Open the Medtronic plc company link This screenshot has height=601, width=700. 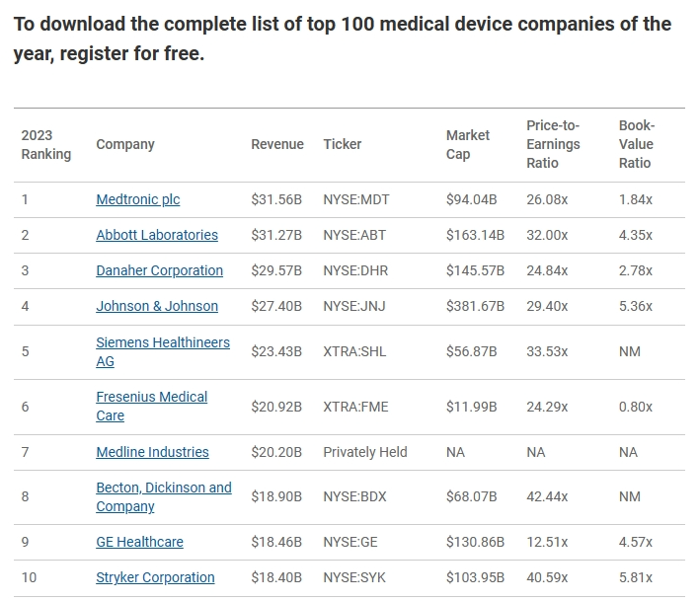click(x=137, y=199)
